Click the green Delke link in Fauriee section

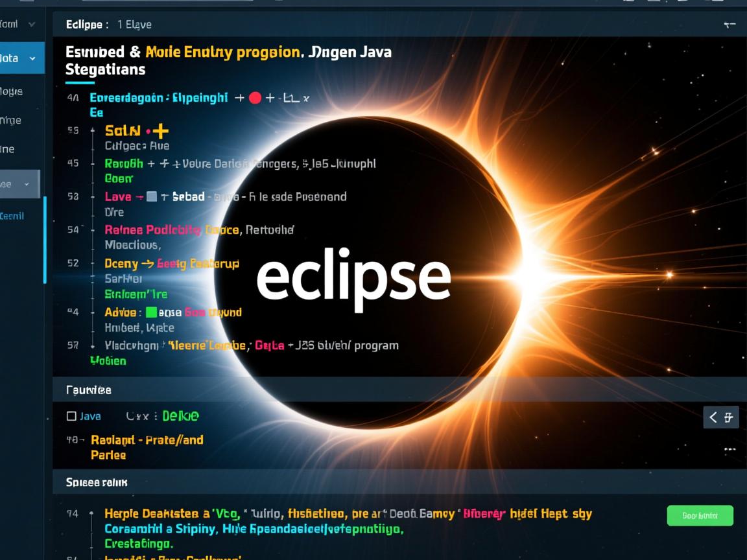pos(180,415)
